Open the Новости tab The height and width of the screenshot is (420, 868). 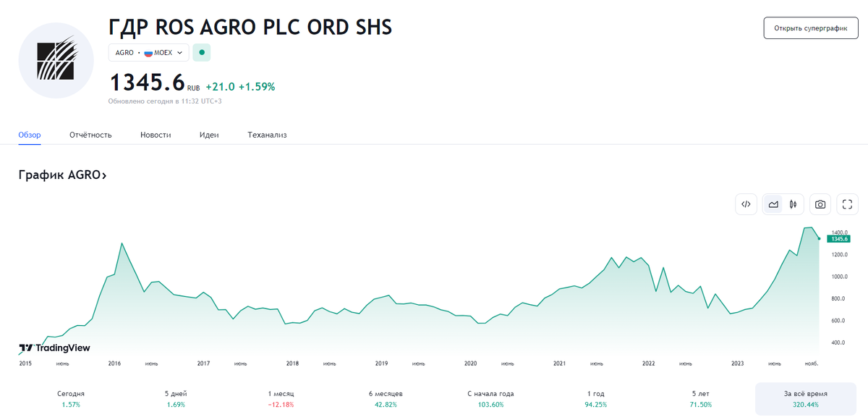[156, 135]
